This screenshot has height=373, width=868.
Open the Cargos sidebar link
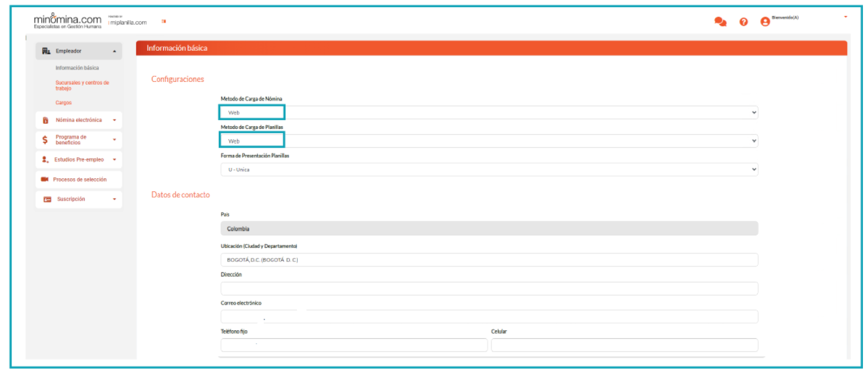[x=64, y=103]
